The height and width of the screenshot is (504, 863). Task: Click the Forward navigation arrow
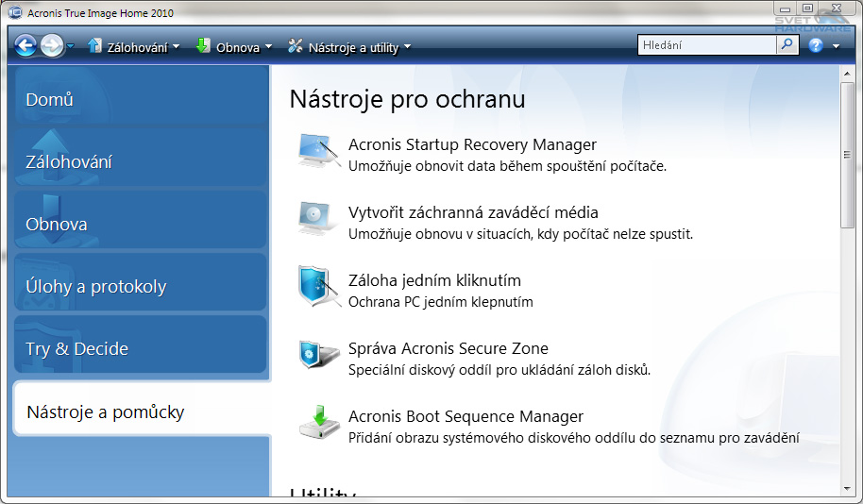coord(52,45)
